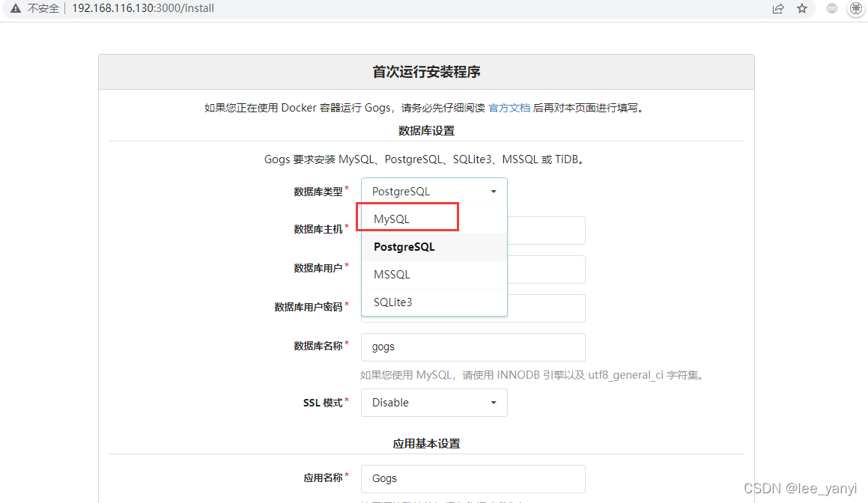Open the browser profile avatar icon
Viewport: 868px width, 503px height.
(x=856, y=8)
